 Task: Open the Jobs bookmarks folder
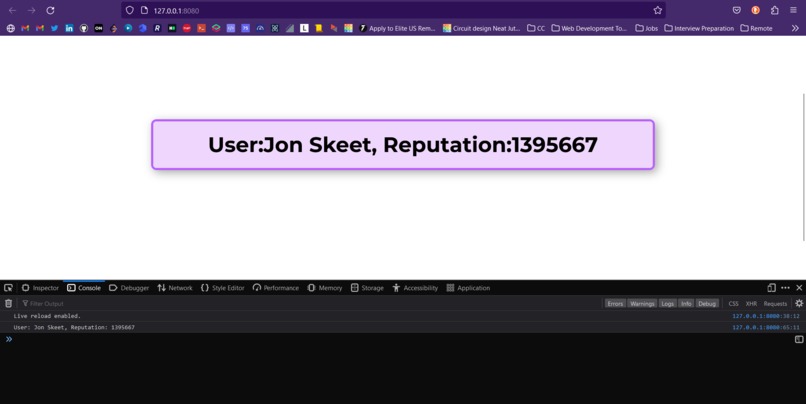tap(647, 28)
